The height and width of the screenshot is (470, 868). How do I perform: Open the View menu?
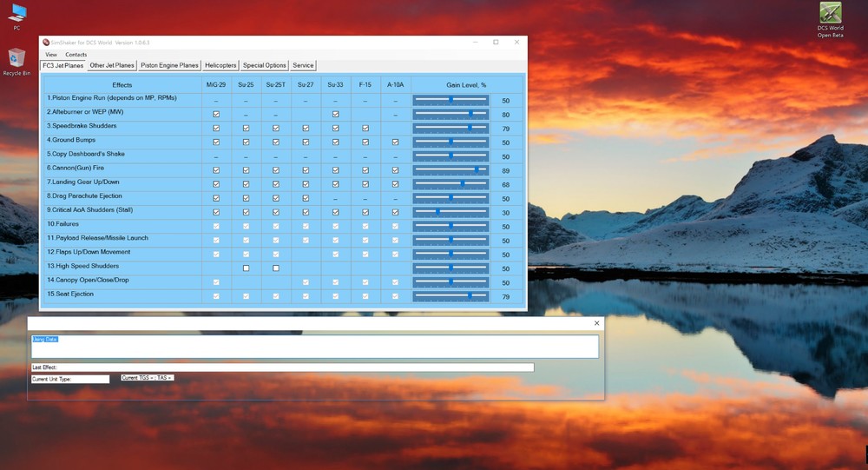tap(51, 55)
